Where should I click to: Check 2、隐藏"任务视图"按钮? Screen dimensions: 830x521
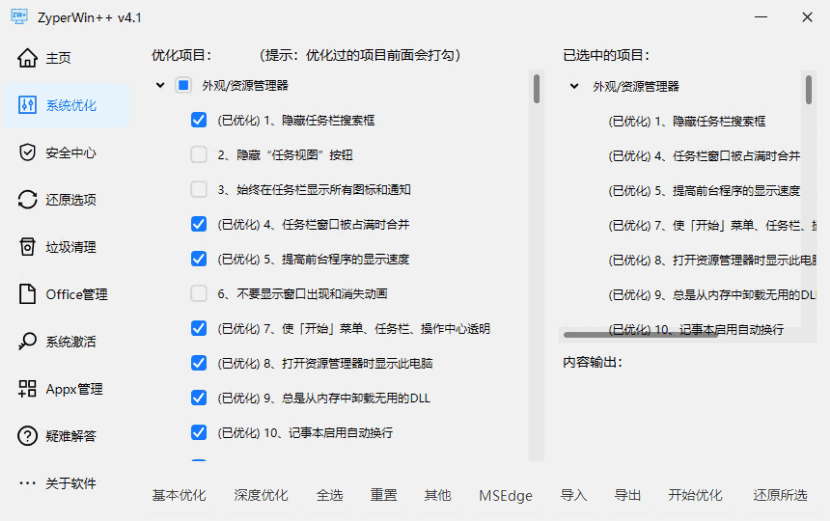click(199, 155)
